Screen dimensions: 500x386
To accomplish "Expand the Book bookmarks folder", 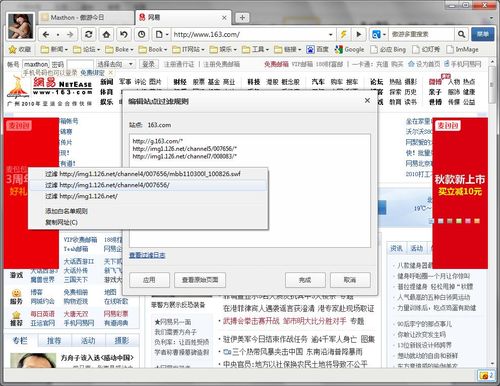I will tap(152, 50).
